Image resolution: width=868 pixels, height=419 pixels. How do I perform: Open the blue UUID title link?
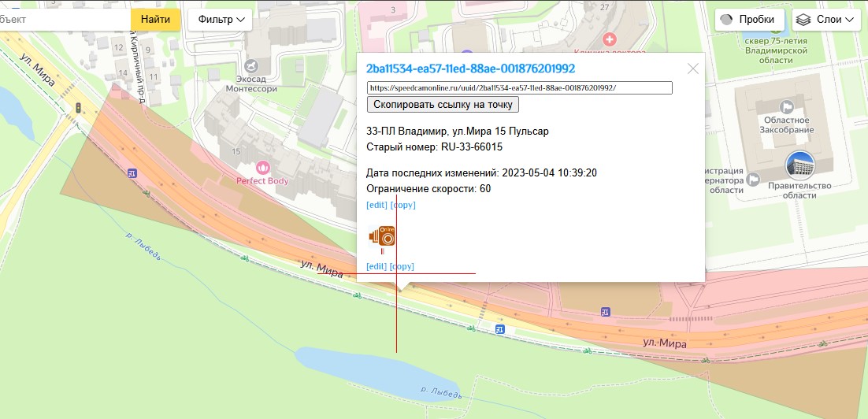(x=470, y=69)
